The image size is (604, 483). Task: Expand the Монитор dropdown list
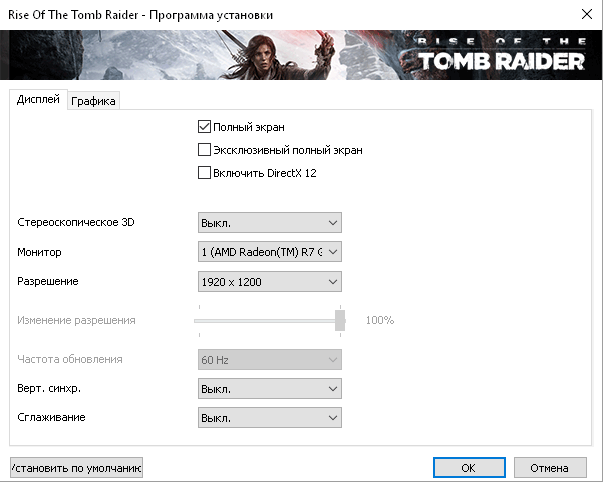click(x=270, y=252)
